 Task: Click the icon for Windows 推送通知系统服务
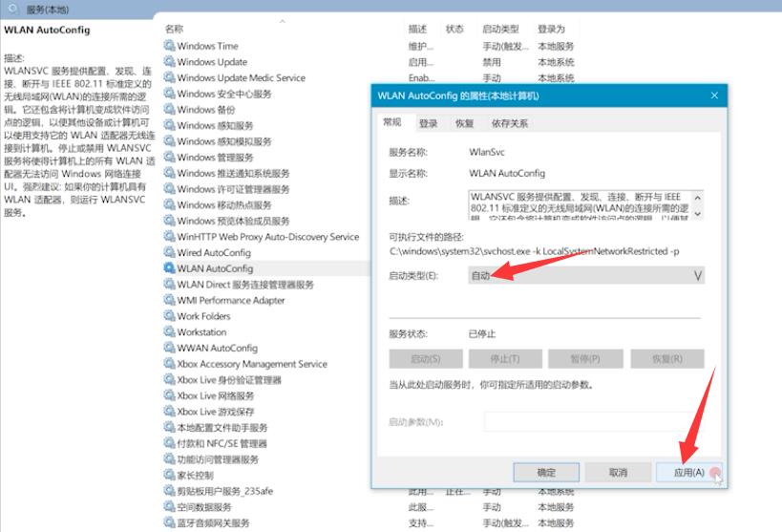tap(170, 173)
